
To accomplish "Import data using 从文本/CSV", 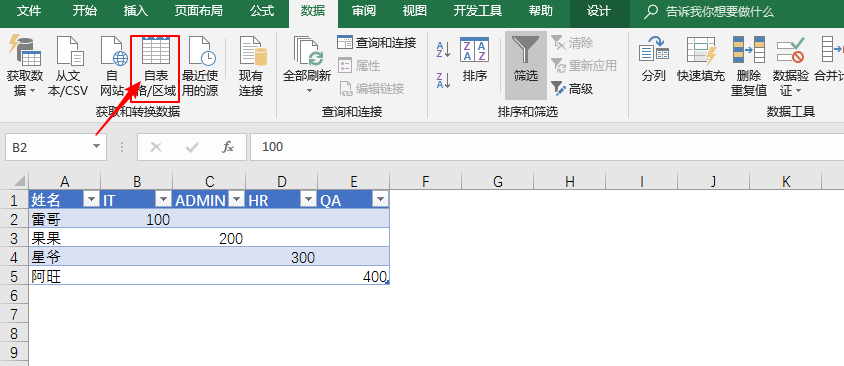I will pos(68,66).
